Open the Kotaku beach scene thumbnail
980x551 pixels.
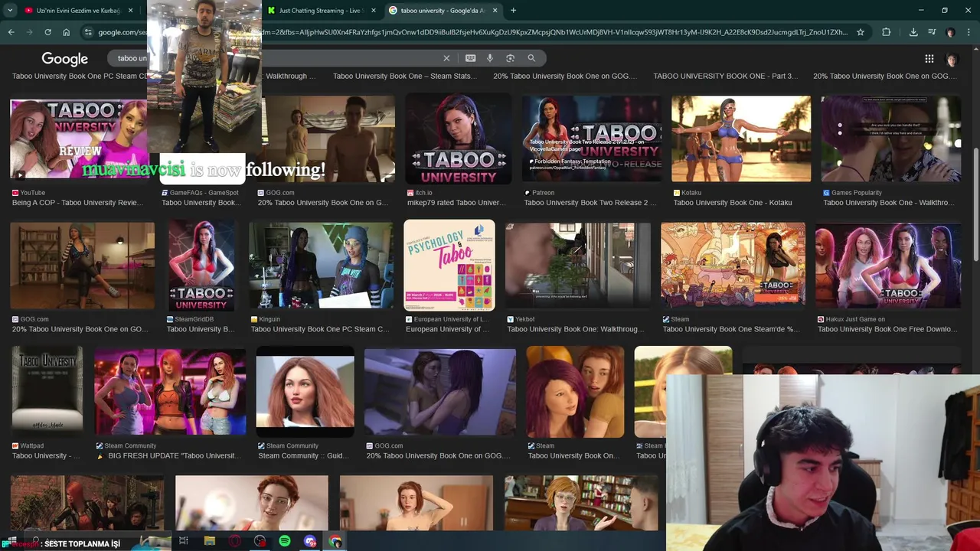pos(741,139)
